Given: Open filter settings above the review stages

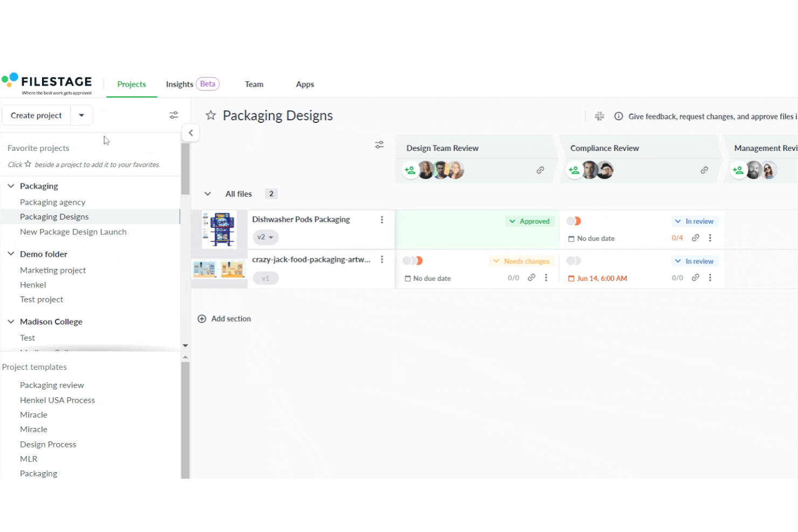Looking at the screenshot, I should click(379, 144).
